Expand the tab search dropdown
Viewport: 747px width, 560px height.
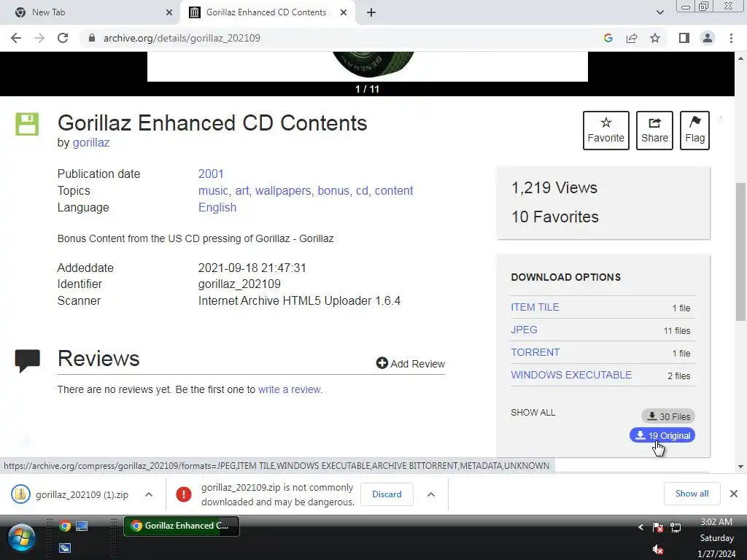[659, 12]
